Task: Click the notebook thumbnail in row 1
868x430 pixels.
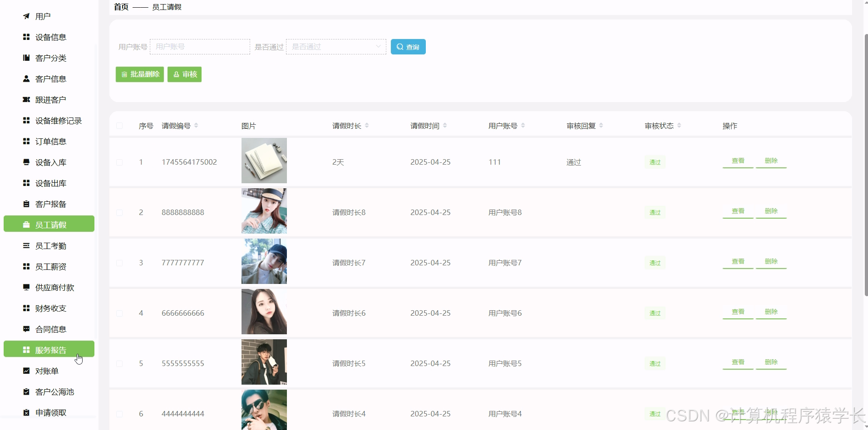Action: click(x=264, y=161)
